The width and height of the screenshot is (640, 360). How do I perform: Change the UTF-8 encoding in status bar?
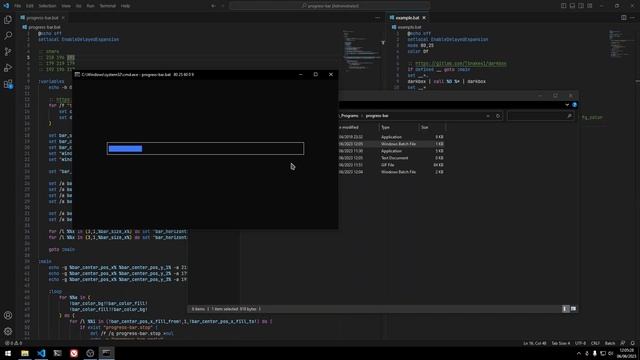coord(580,343)
